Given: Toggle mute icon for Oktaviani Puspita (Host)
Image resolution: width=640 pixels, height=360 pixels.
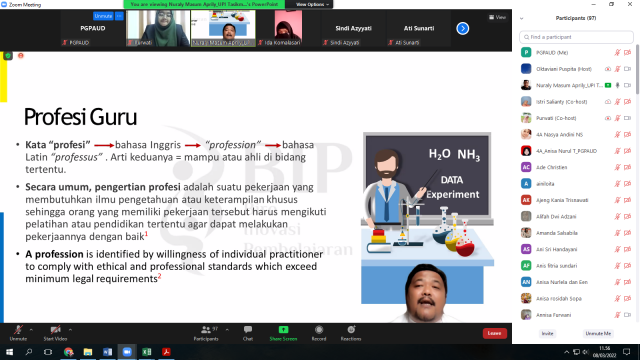Looking at the screenshot, I should point(618,69).
